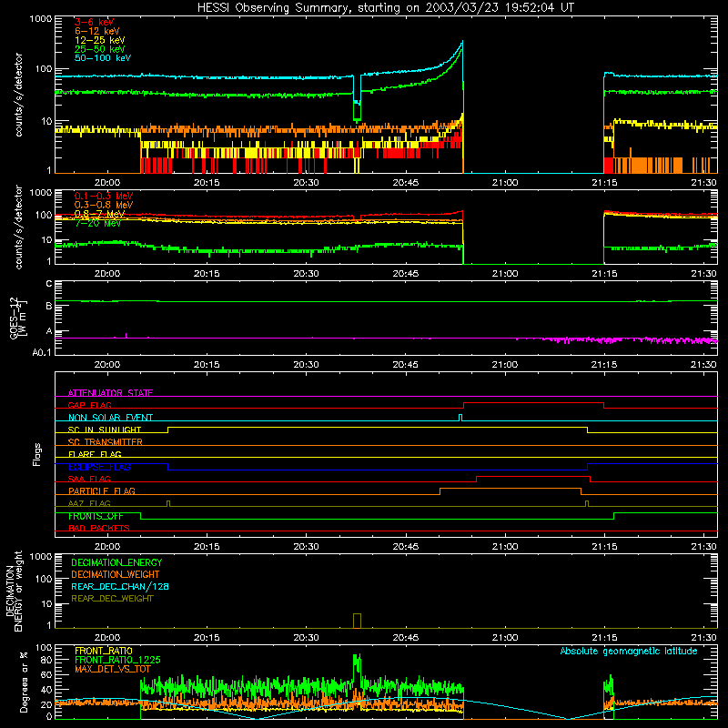
Task: Click the NON_SOLAR_EVENT pulse on the cyan flag line
Action: point(460,418)
